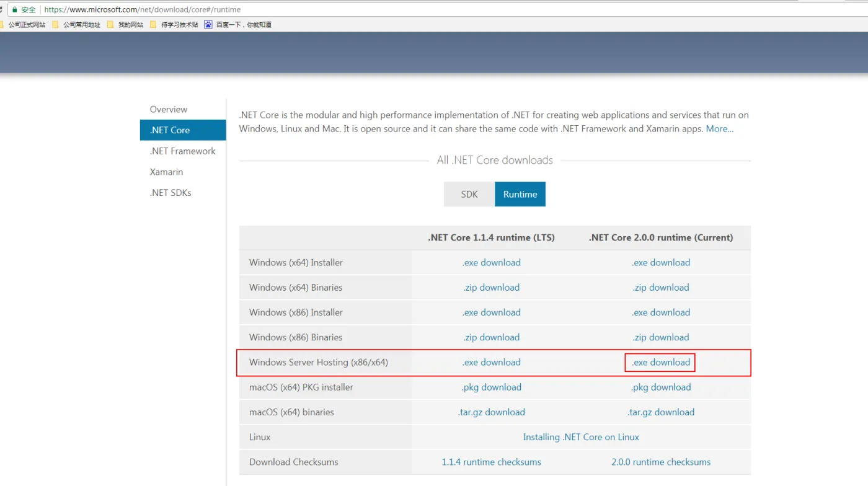Download 2.0.0 Windows x64 Binaries .zip
Screen dimensions: 868x486
tap(660, 288)
